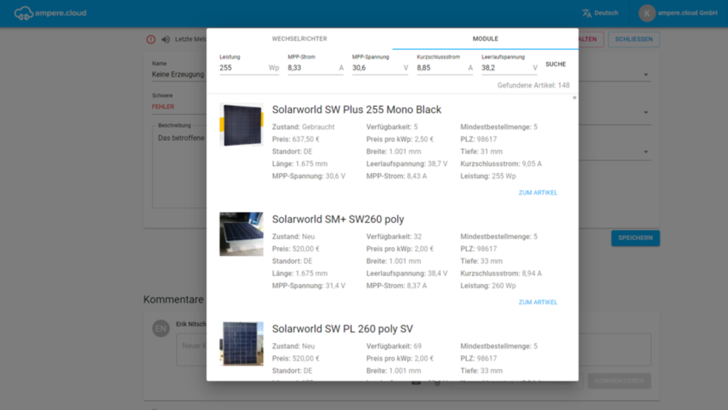Edit the Leerlaufspannung input field
Screen dimensions: 728x410
[509, 68]
